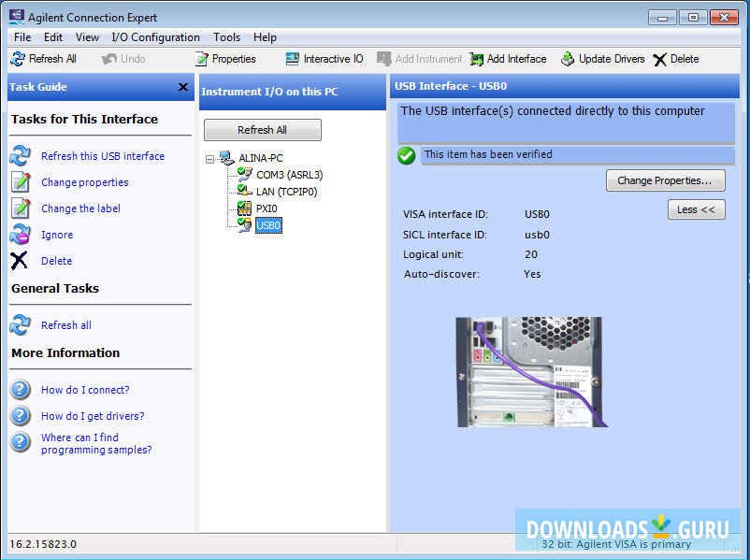This screenshot has height=560, width=750.
Task: Select PXI0 in the tree
Action: [x=267, y=208]
